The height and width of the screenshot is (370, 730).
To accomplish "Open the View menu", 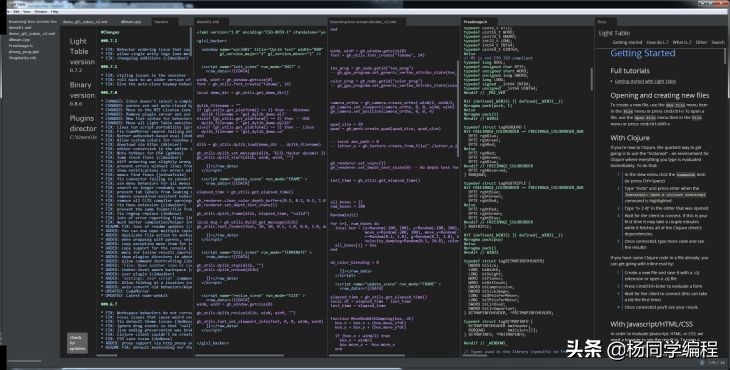I will pos(27,11).
